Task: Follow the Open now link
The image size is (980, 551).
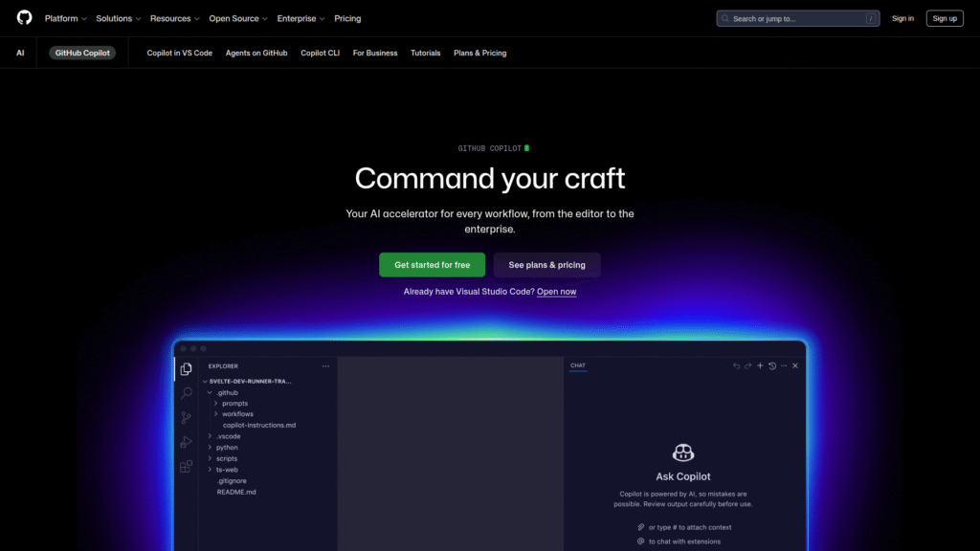Action: pyautogui.click(x=556, y=291)
